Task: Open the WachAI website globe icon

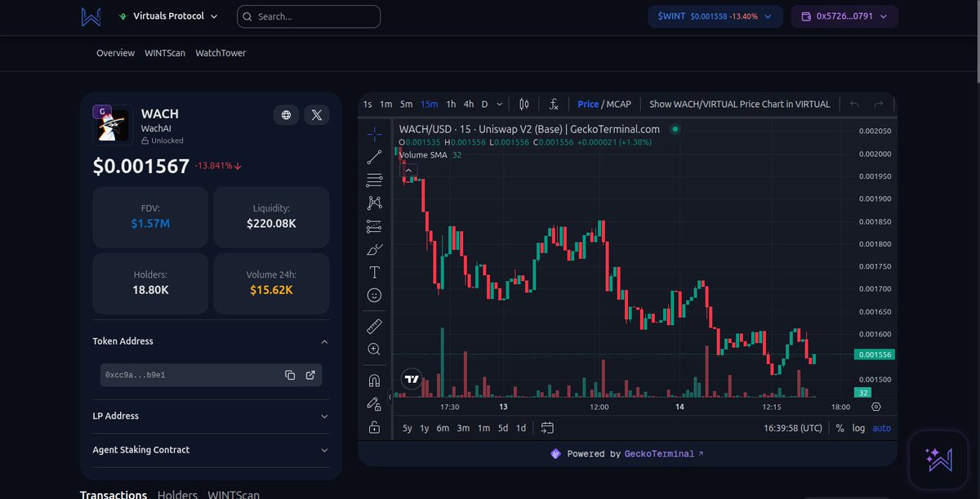Action: coord(286,115)
